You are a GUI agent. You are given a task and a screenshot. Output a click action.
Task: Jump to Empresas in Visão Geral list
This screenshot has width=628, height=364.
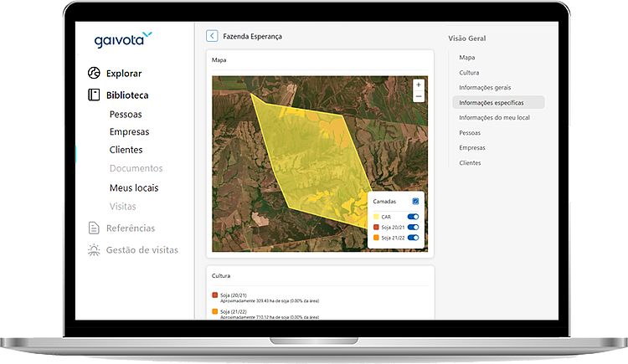pyautogui.click(x=472, y=147)
